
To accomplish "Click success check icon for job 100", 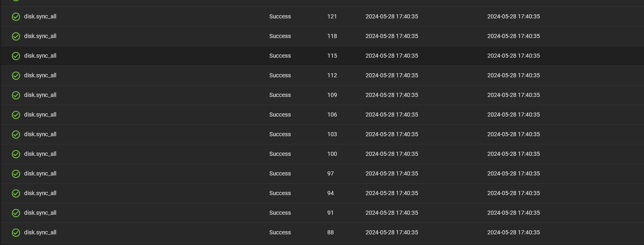I will coord(16,154).
